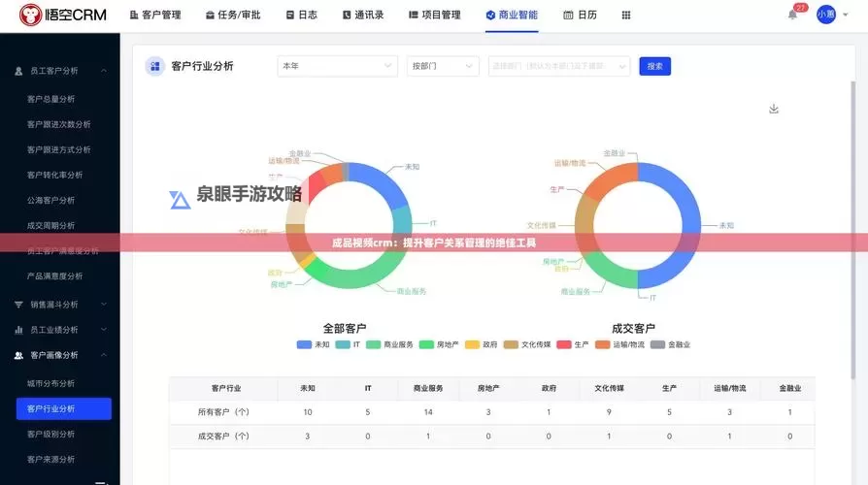Toggle 未知 legend swatch

pos(304,344)
